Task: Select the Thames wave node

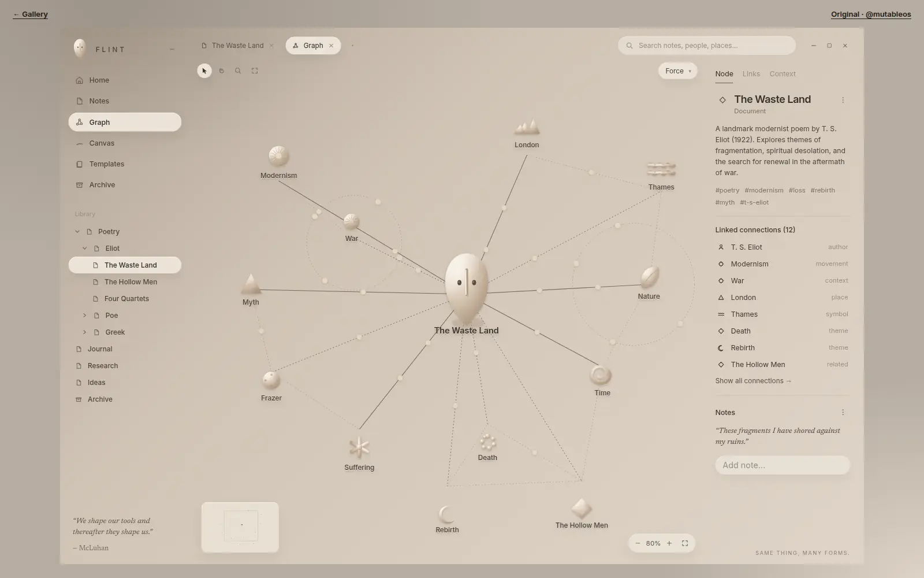Action: coord(661,170)
